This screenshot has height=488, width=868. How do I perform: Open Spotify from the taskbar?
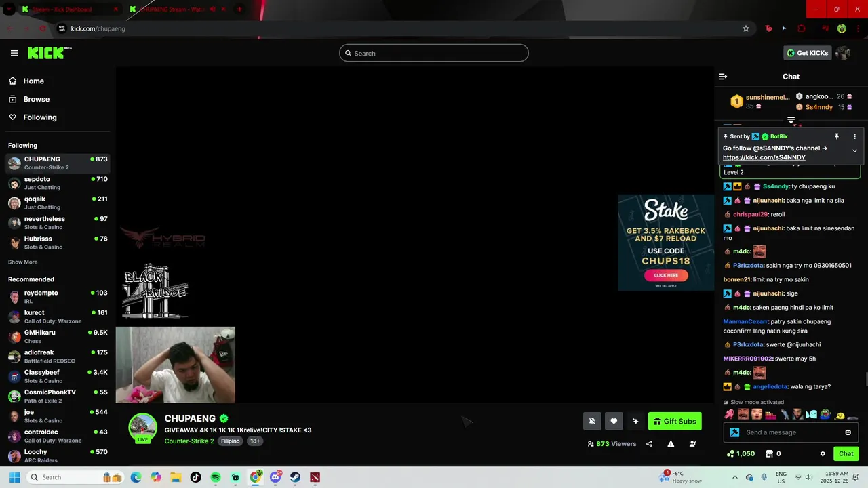[x=216, y=477]
